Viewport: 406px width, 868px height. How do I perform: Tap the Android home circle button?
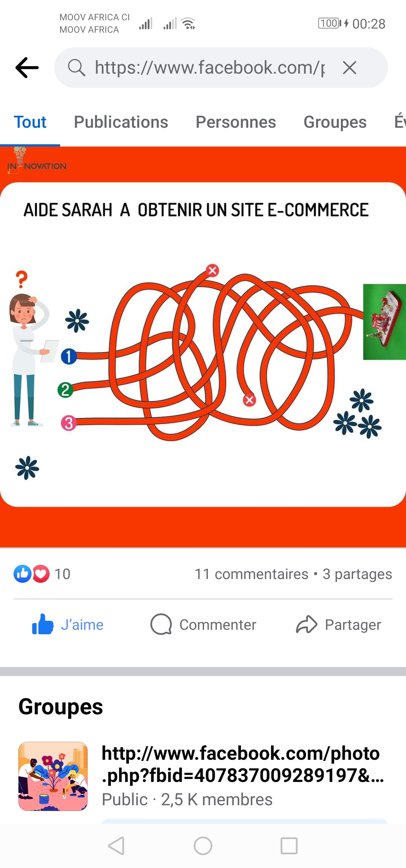(203, 846)
